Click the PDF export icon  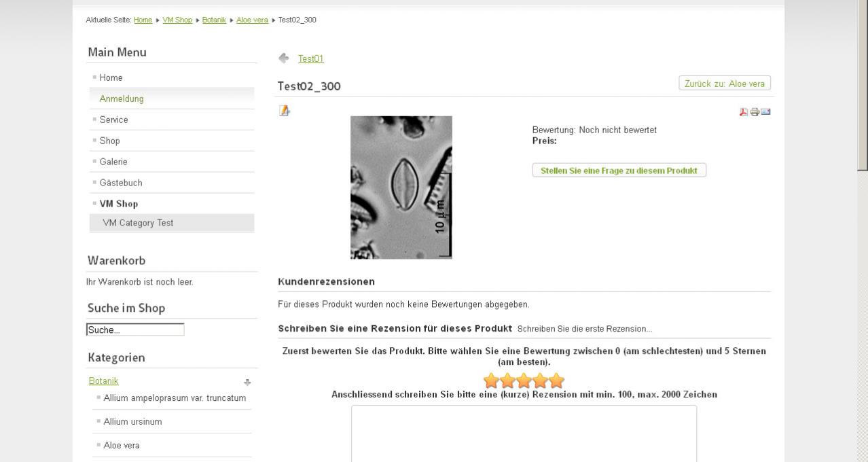point(744,112)
